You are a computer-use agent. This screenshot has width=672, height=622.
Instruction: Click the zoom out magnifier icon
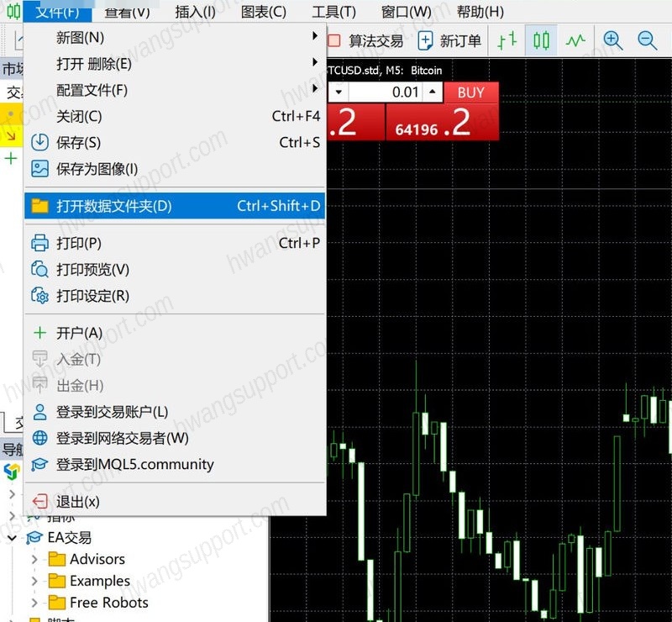(647, 40)
